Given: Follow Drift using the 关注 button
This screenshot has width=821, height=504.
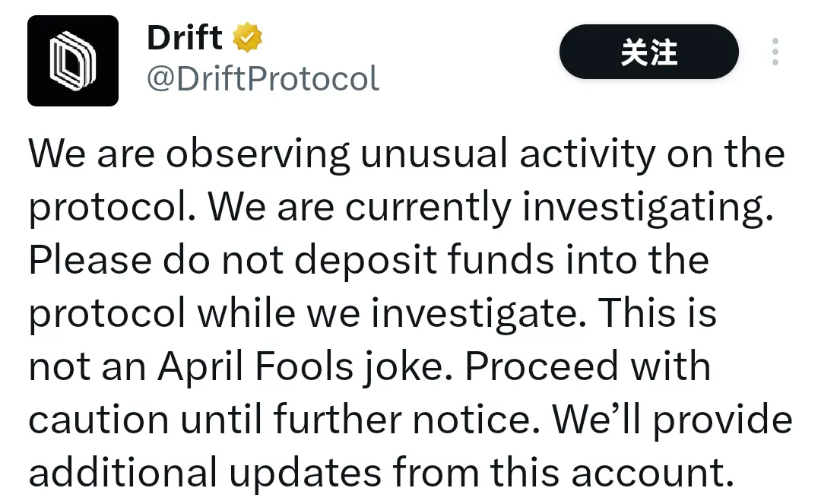Looking at the screenshot, I should [648, 52].
